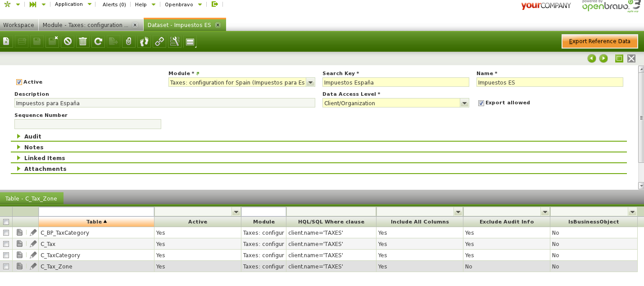644x286 pixels.
Task: Click the Table column filter box
Action: coord(96,212)
